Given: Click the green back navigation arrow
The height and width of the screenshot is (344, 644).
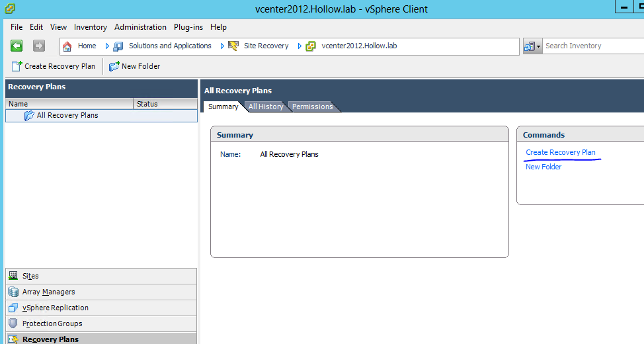Looking at the screenshot, I should coord(17,46).
